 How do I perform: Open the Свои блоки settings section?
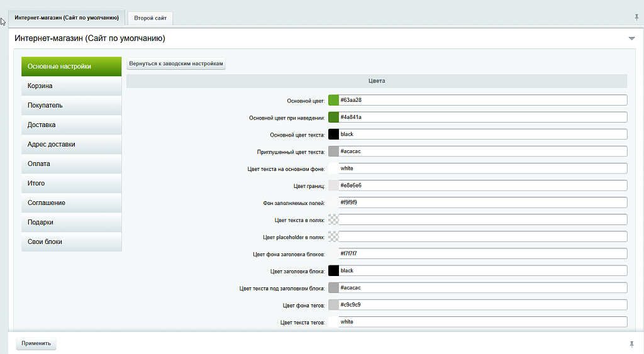(x=72, y=242)
